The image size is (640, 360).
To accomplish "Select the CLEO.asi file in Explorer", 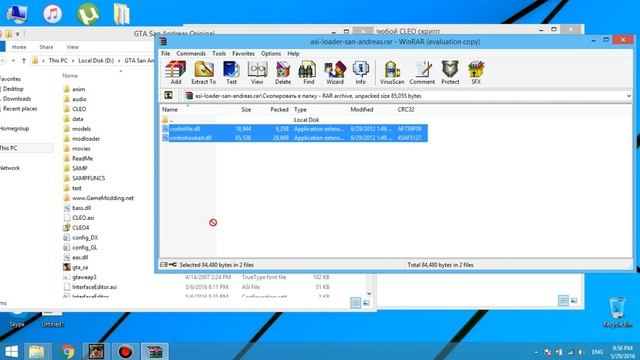I will pos(79,218).
